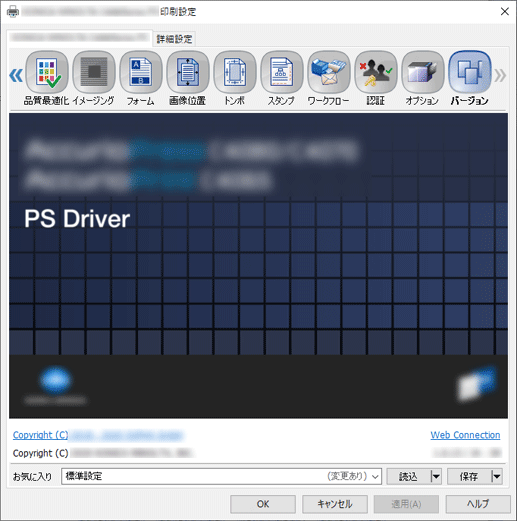Click the PS Driver heading text
This screenshot has height=521, width=517.
77,219
